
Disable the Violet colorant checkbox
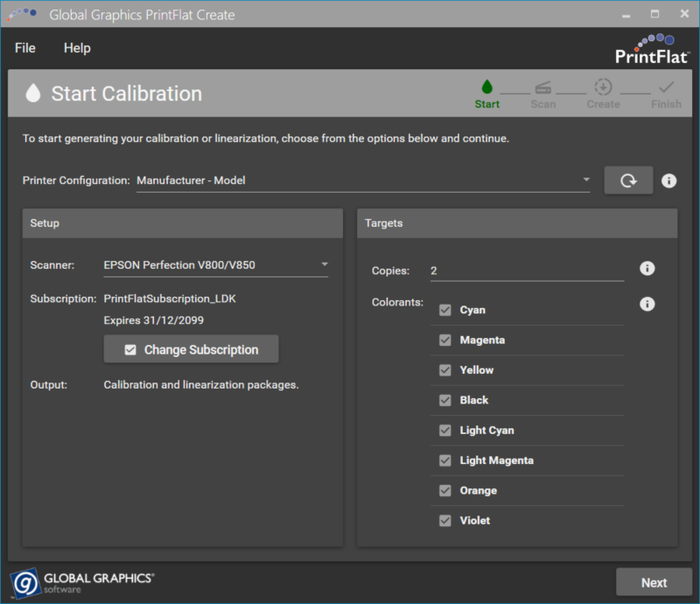(445, 521)
